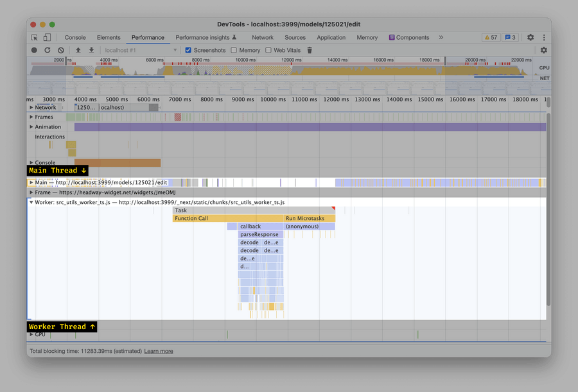Uncheck the Screenshots checkbox
Image resolution: width=578 pixels, height=392 pixels.
pyautogui.click(x=188, y=50)
